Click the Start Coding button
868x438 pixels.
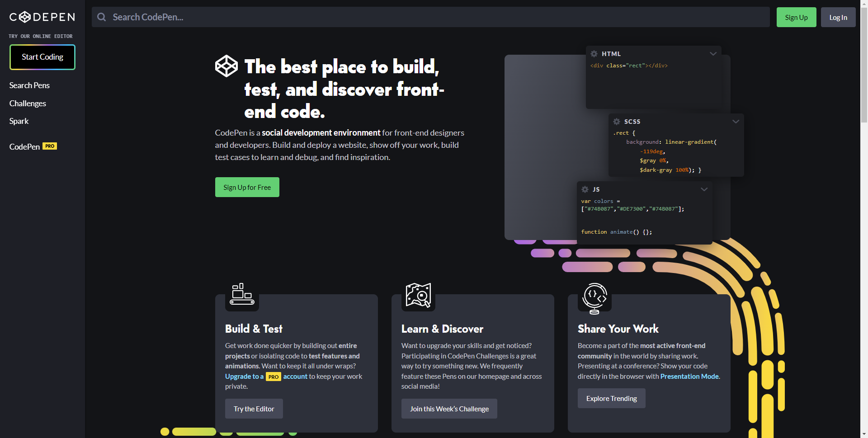(42, 57)
